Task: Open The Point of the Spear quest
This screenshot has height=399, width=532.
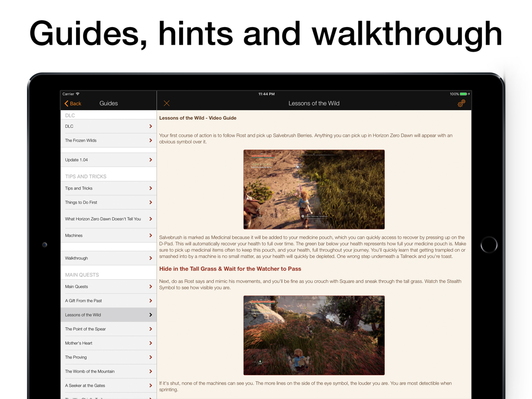Action: click(109, 329)
